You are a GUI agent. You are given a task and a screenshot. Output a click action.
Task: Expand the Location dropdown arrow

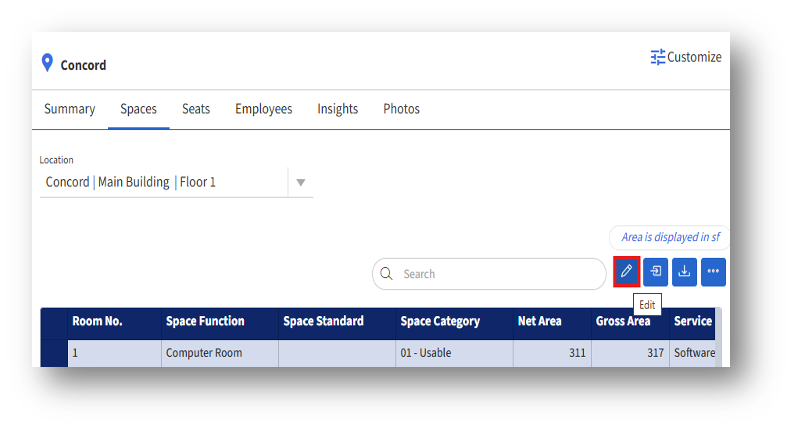click(x=300, y=183)
